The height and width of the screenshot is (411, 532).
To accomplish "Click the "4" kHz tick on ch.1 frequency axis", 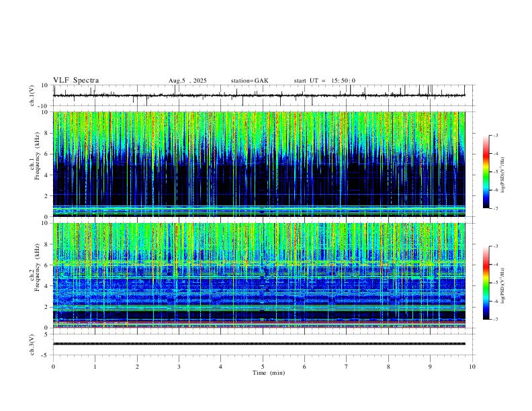I will click(x=47, y=175).
